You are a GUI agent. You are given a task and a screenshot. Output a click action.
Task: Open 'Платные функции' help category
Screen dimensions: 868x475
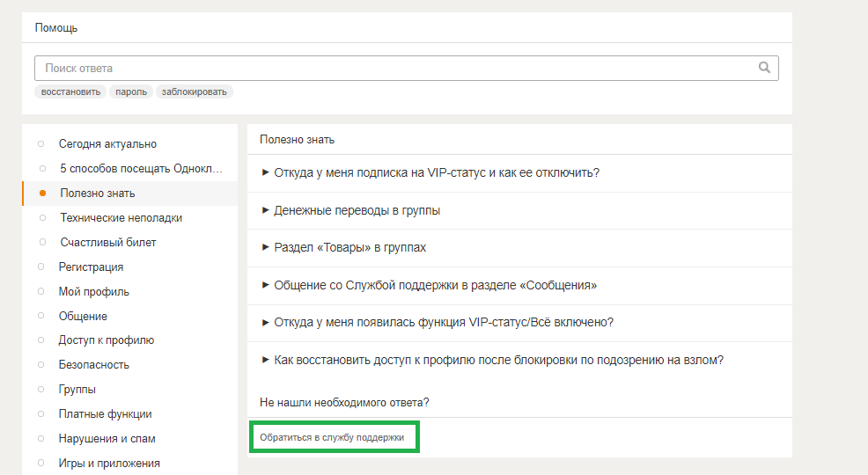pos(105,413)
